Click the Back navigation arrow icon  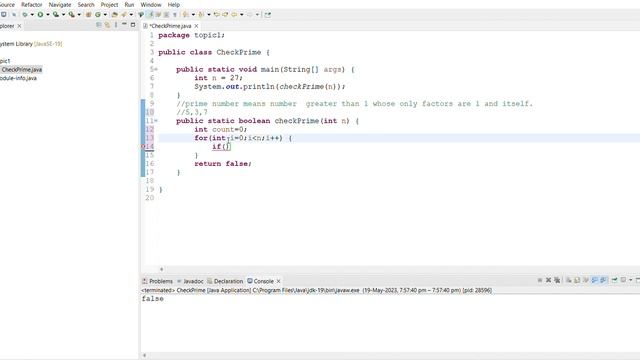234,15
